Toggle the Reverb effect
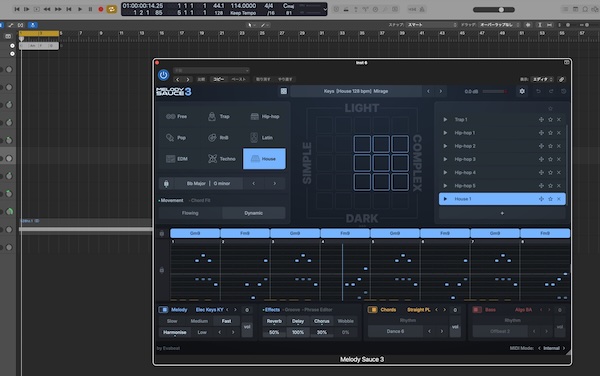 (x=274, y=321)
